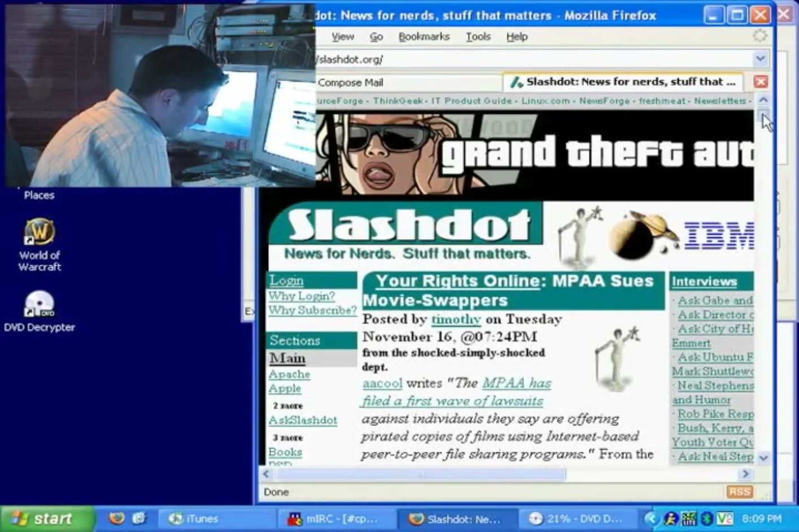This screenshot has width=799, height=532.
Task: Visit the AskSlashdot section
Action: click(x=303, y=420)
